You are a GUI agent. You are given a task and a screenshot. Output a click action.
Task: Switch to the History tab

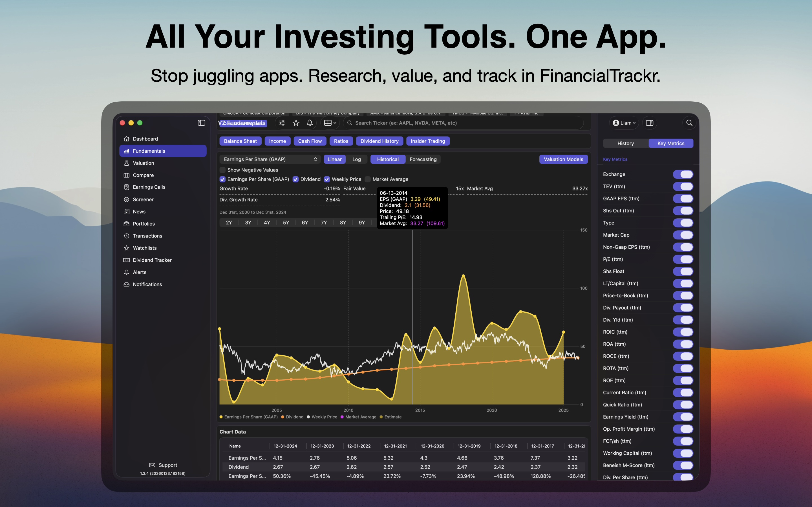point(625,144)
